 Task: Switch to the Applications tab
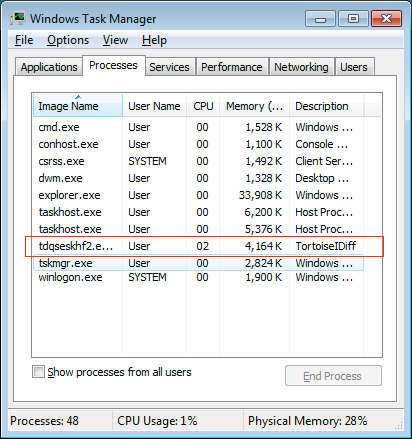(x=49, y=67)
